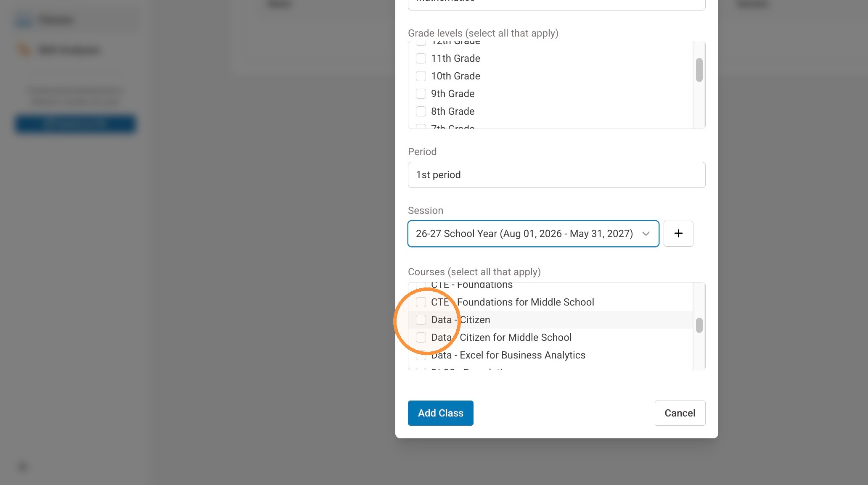
Task: Click the Courses list scrollbar thumb
Action: (x=699, y=325)
